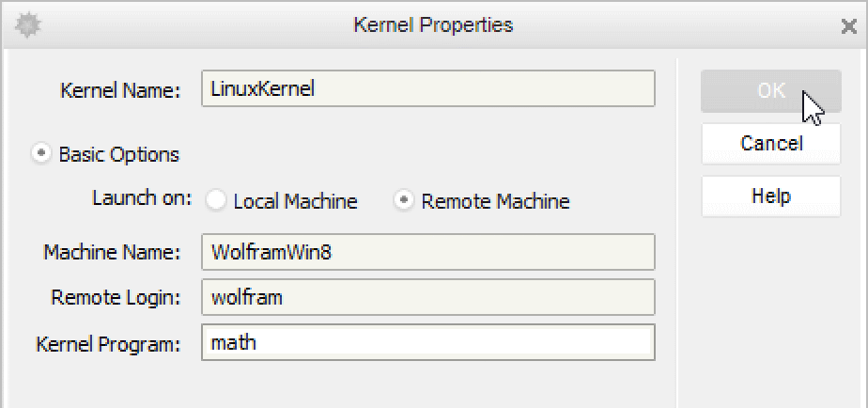Click the "Machine Name:" label
868x408 pixels.
coord(111,253)
